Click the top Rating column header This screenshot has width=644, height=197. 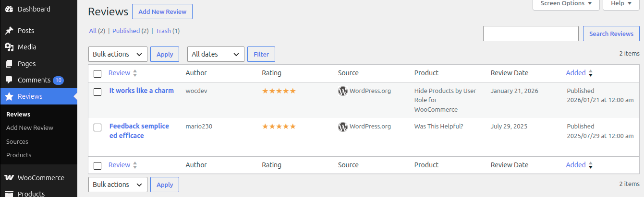pos(271,73)
